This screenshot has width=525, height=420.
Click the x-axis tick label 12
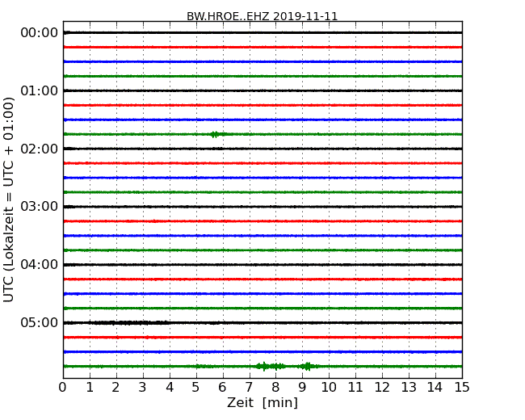(382, 388)
